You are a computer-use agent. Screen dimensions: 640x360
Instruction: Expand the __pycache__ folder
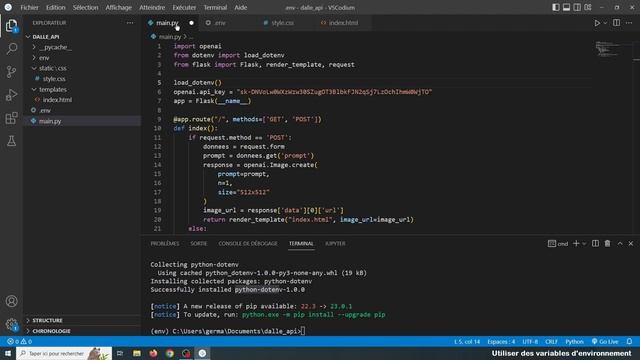tap(56, 47)
